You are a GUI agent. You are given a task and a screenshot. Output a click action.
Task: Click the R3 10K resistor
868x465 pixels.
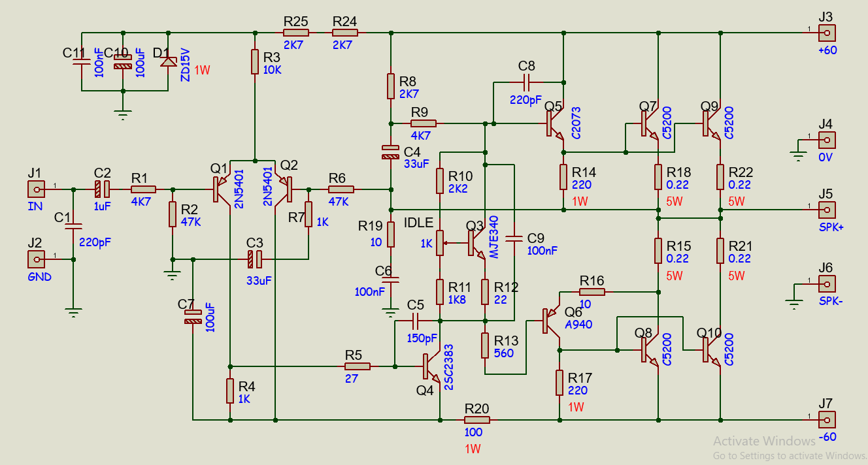tap(255, 61)
